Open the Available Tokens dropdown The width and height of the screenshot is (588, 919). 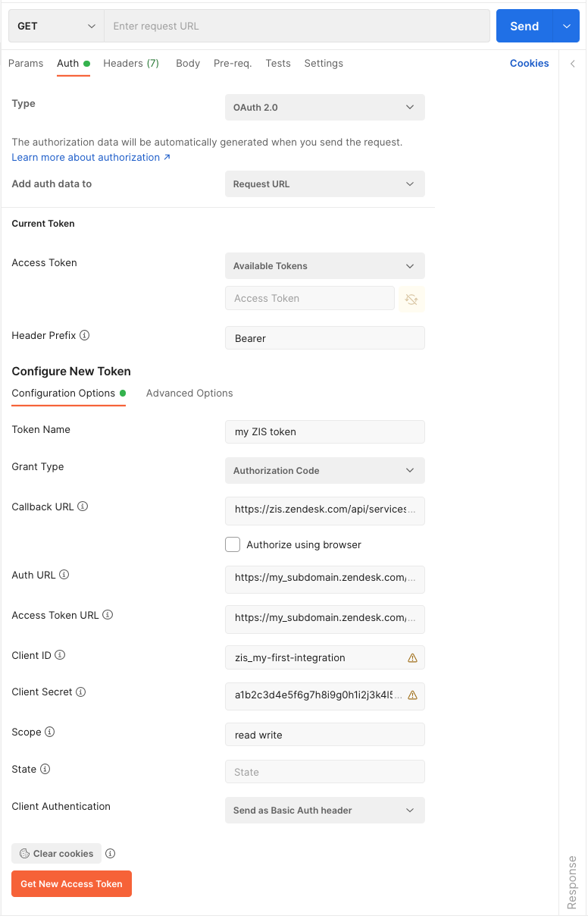click(325, 266)
